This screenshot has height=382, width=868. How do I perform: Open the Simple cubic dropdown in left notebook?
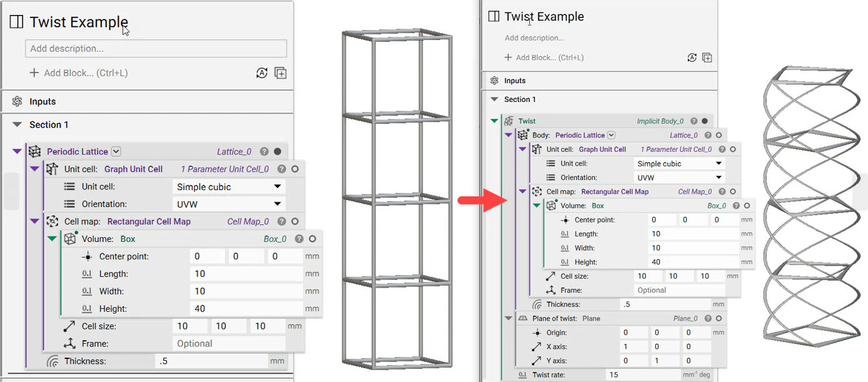pyautogui.click(x=229, y=186)
